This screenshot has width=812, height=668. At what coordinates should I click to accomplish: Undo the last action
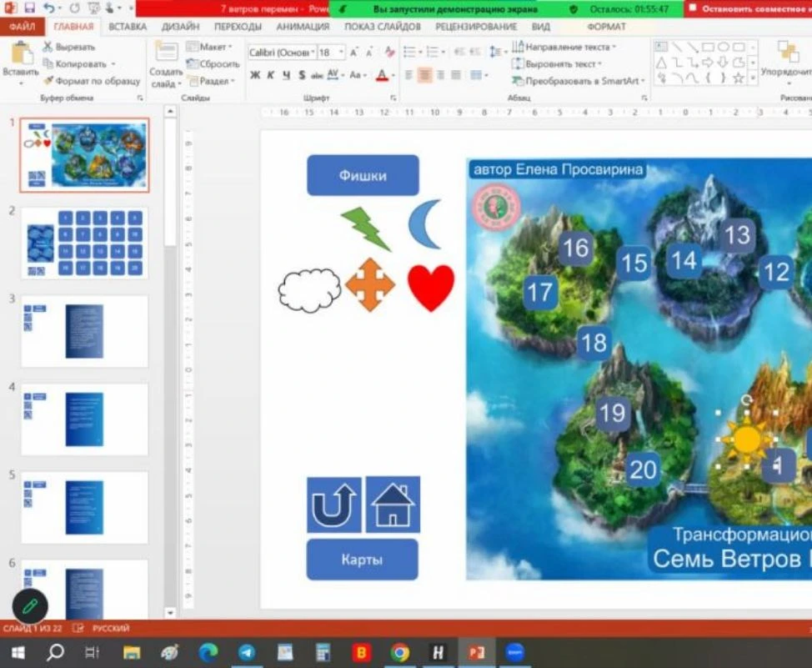tap(48, 8)
